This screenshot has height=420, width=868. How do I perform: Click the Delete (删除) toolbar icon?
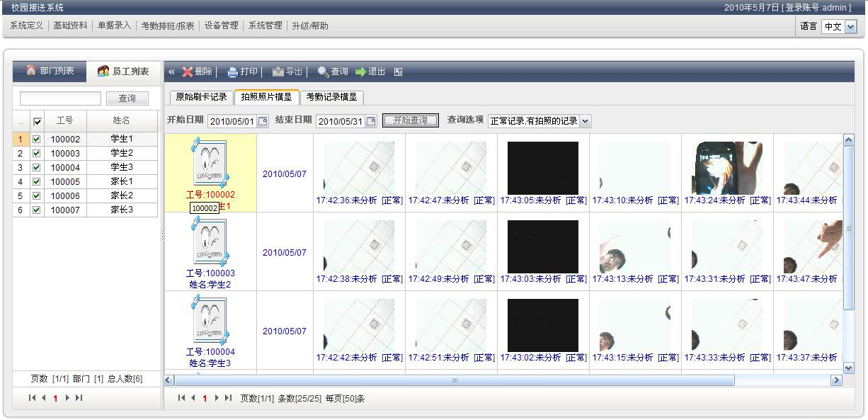(188, 72)
